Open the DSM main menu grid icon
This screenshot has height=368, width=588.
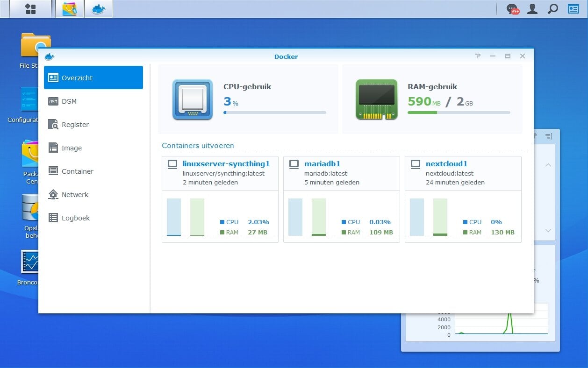(30, 9)
